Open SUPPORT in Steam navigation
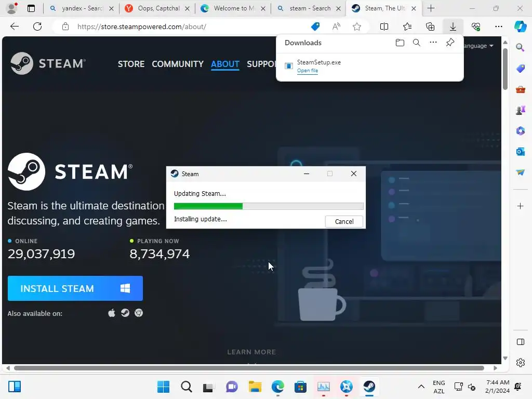 pyautogui.click(x=261, y=64)
